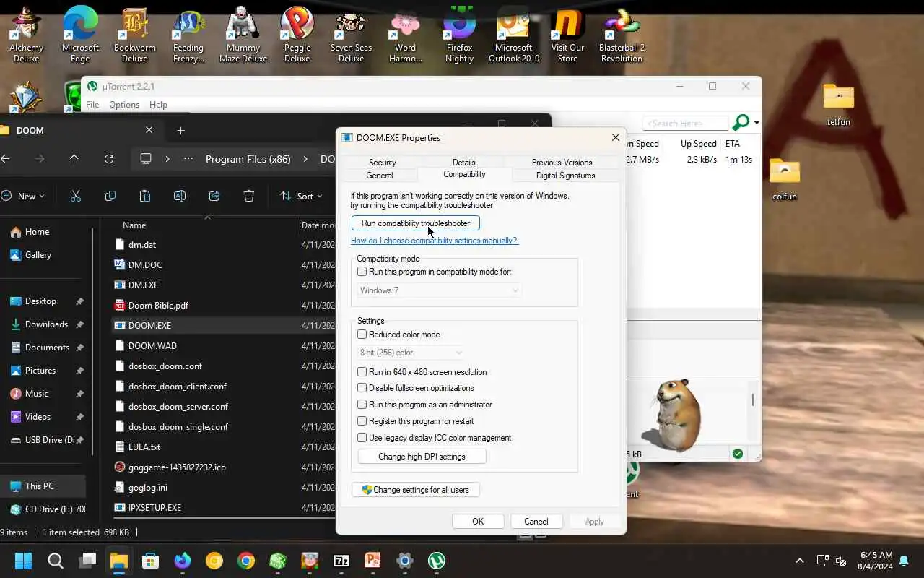
Task: Go back in File Explorer
Action: point(5,159)
